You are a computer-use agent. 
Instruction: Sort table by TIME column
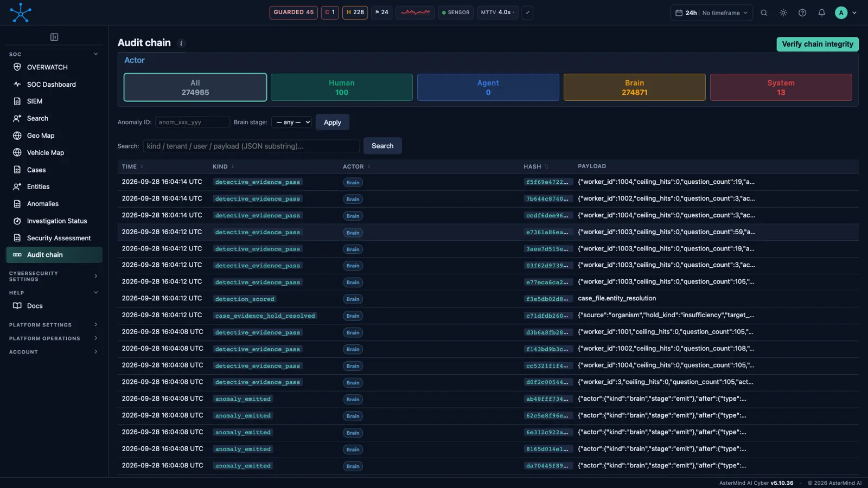(x=132, y=166)
